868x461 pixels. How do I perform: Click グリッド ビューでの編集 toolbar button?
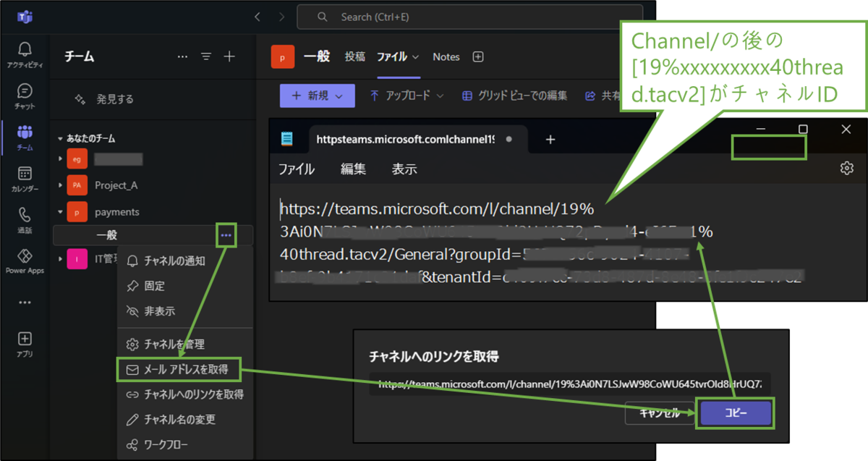tap(514, 96)
